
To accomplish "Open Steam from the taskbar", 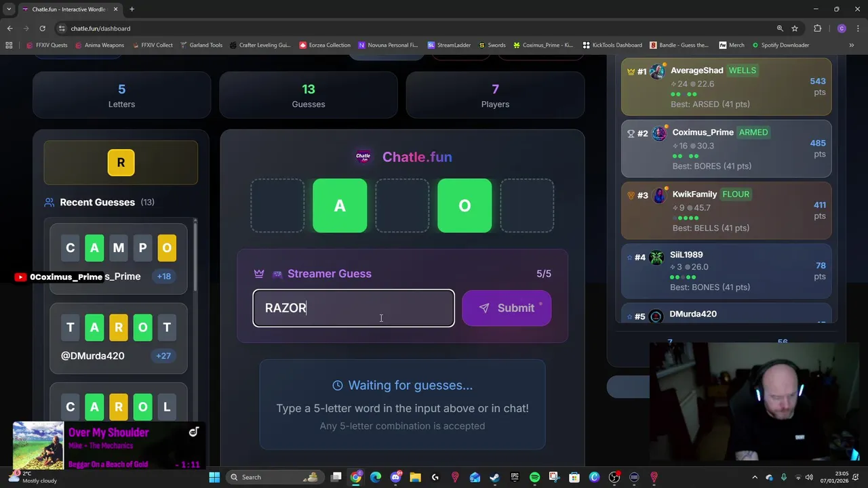I will 494,477.
